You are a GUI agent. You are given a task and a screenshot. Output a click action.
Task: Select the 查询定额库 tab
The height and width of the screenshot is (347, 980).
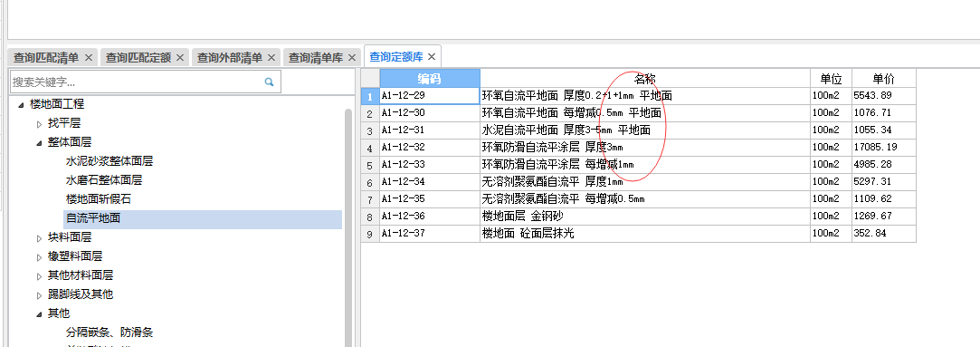click(396, 57)
